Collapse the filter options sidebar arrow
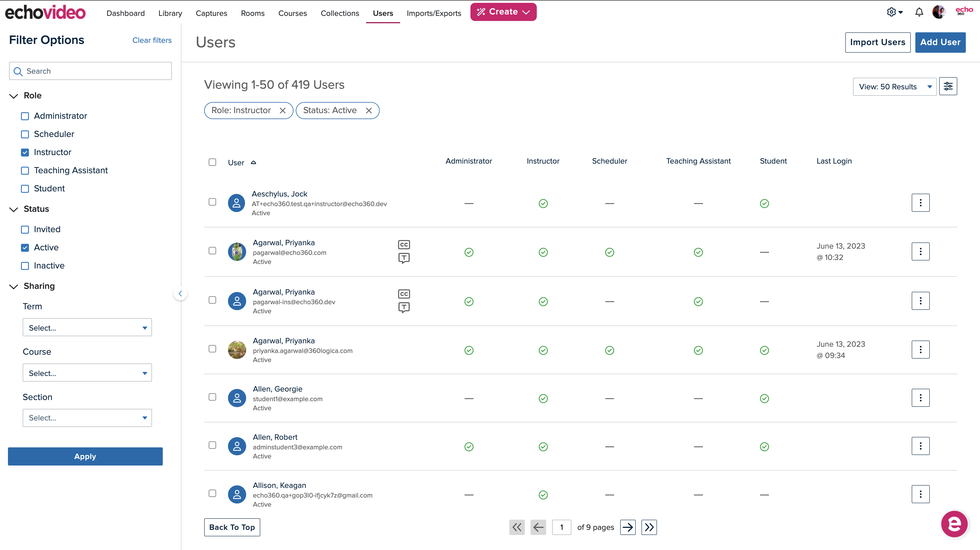This screenshot has width=980, height=550. click(180, 293)
